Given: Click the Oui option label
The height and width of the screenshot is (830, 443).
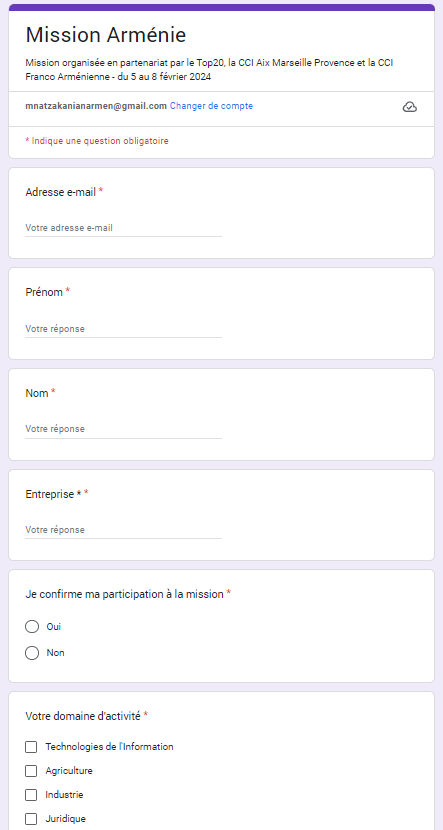Looking at the screenshot, I should (53, 627).
